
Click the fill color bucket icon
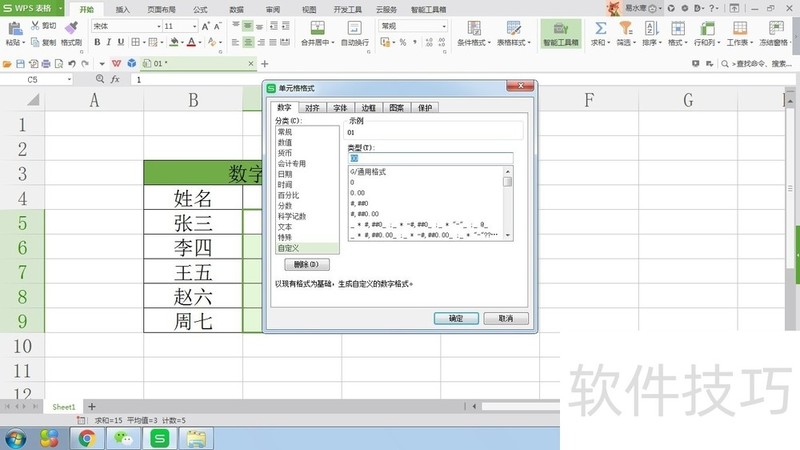(x=174, y=42)
